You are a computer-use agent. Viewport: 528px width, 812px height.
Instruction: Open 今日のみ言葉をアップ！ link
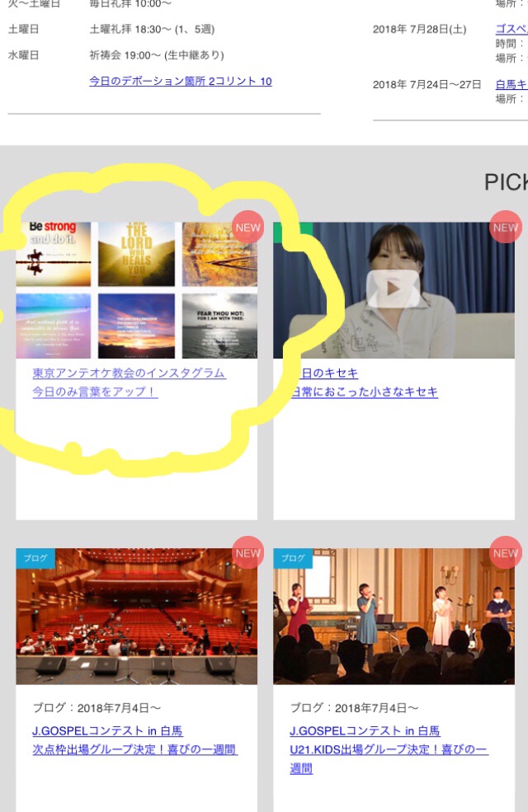tap(95, 392)
